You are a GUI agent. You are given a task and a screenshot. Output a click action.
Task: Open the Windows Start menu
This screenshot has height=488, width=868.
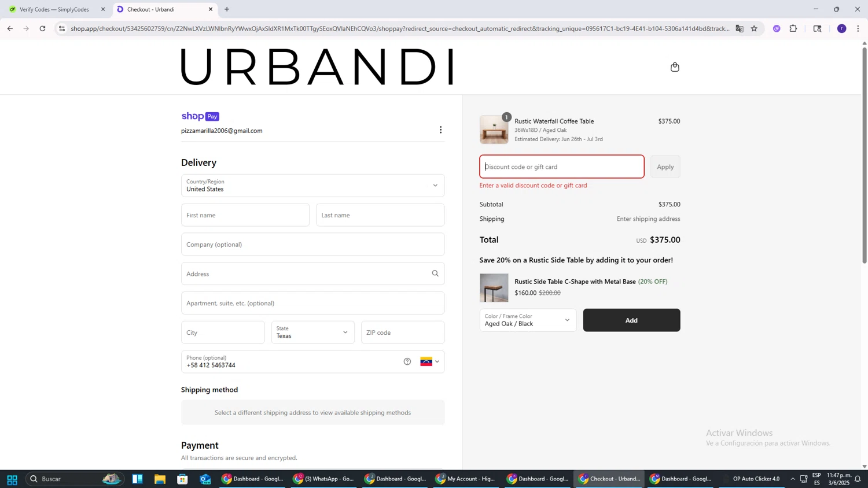pos(12,479)
